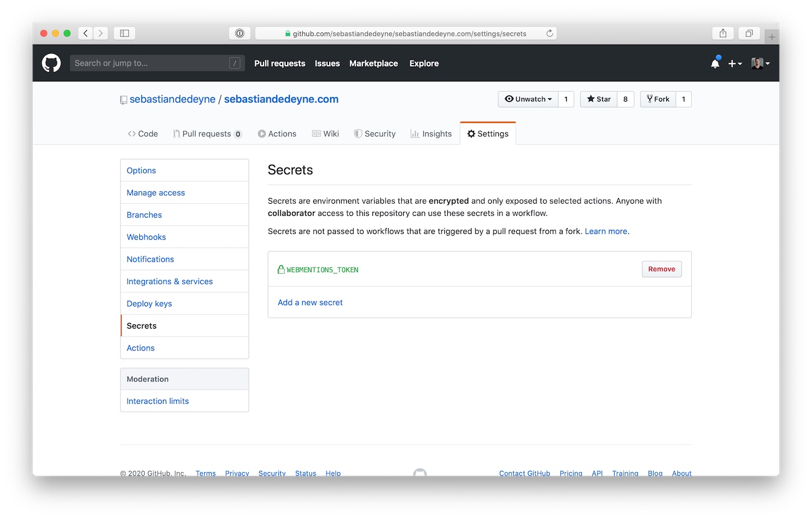
Task: Go back with Safari's back arrow
Action: click(x=86, y=33)
